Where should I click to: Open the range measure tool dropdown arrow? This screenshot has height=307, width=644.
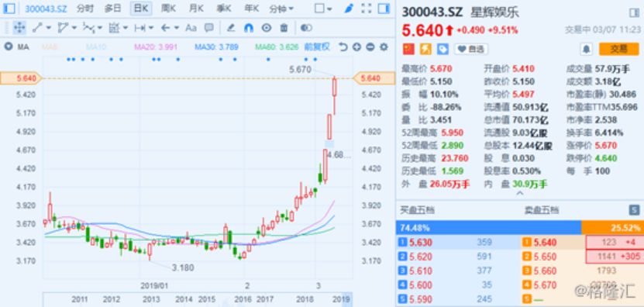pos(151,28)
